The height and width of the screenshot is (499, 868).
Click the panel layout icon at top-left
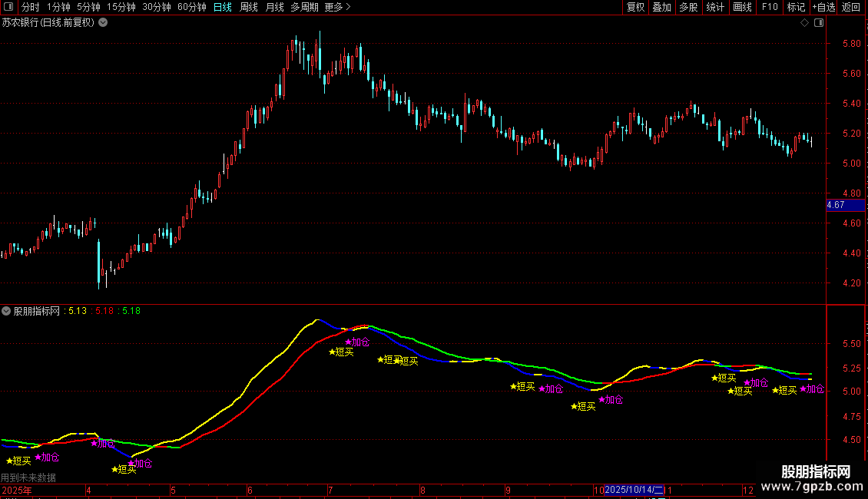(x=8, y=7)
